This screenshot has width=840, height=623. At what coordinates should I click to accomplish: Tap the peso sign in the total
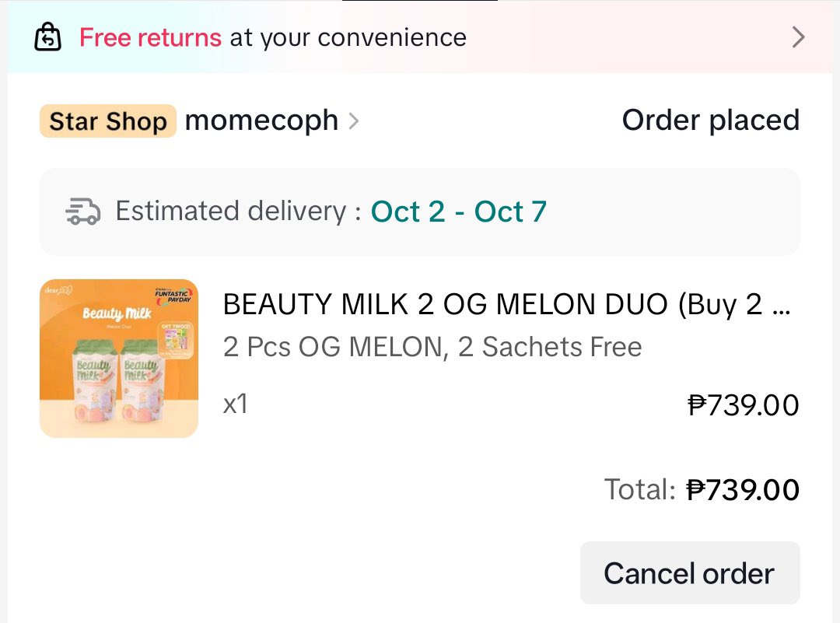697,490
